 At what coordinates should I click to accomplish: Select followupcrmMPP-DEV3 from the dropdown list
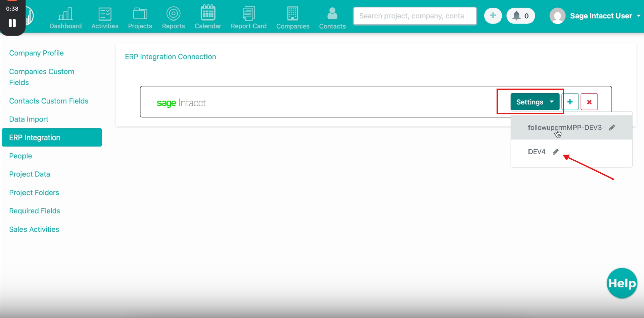point(564,128)
